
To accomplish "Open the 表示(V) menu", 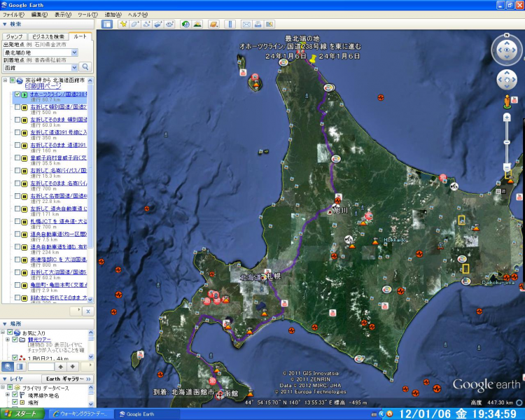I will point(63,15).
